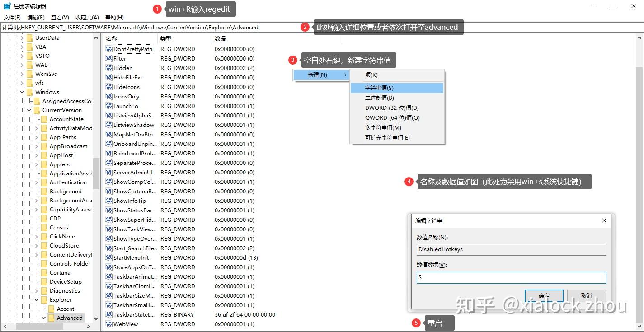
Task: Click the Cortana folder icon
Action: (44, 273)
